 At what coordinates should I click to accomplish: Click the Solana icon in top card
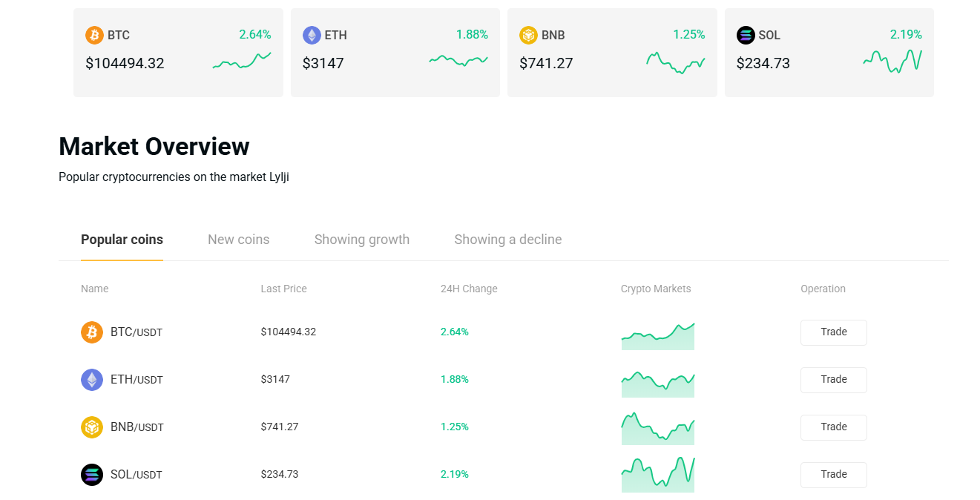[x=746, y=35]
